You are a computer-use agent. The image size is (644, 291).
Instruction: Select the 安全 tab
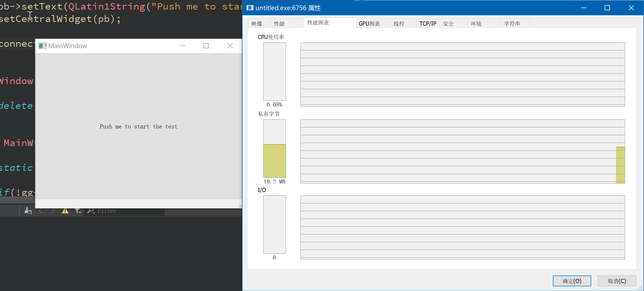tap(448, 24)
